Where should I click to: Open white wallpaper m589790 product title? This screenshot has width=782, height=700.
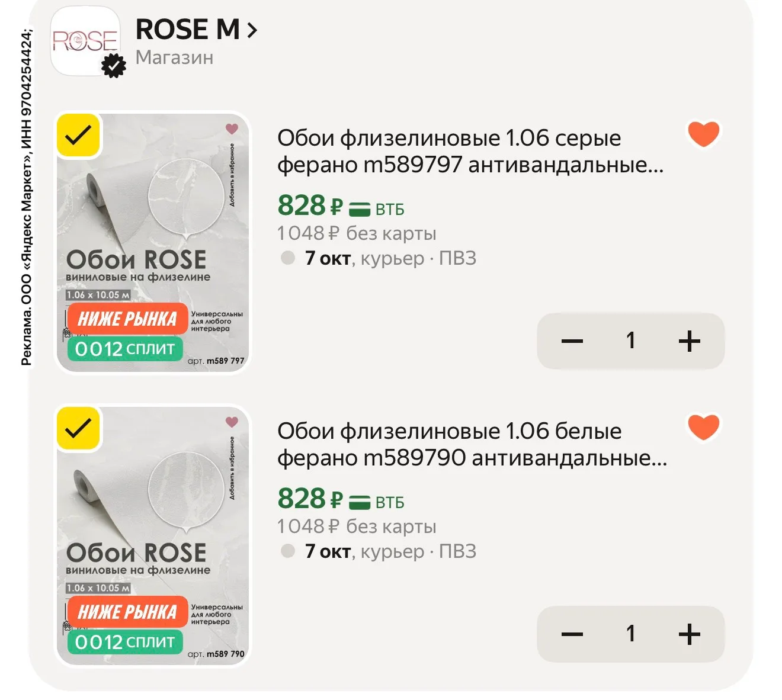[472, 444]
